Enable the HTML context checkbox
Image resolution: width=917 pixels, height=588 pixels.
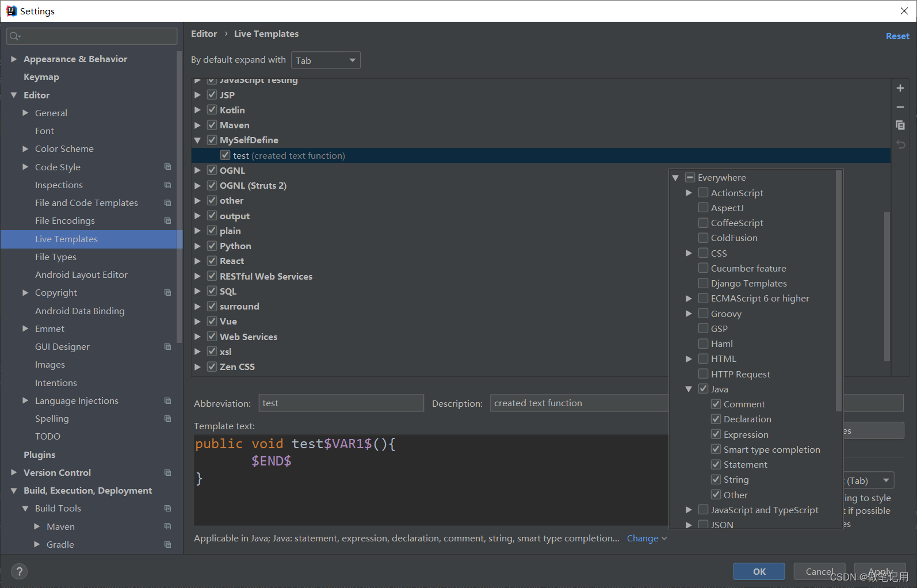pos(703,358)
